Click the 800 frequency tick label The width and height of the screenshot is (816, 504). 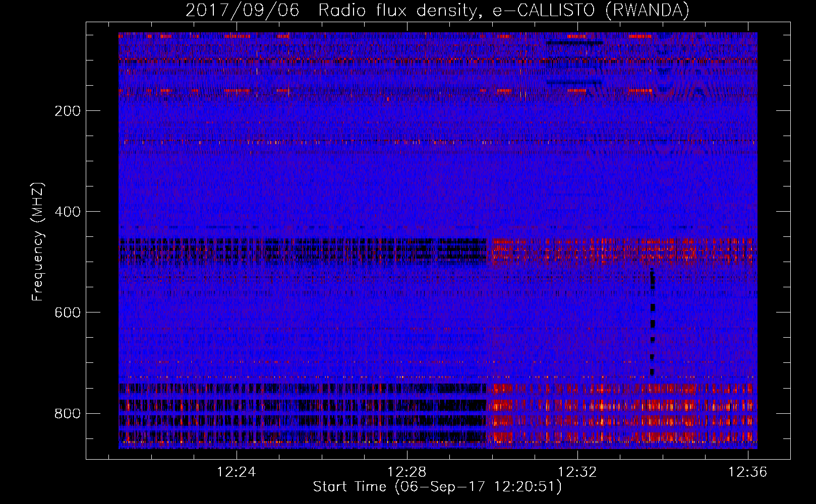click(68, 413)
